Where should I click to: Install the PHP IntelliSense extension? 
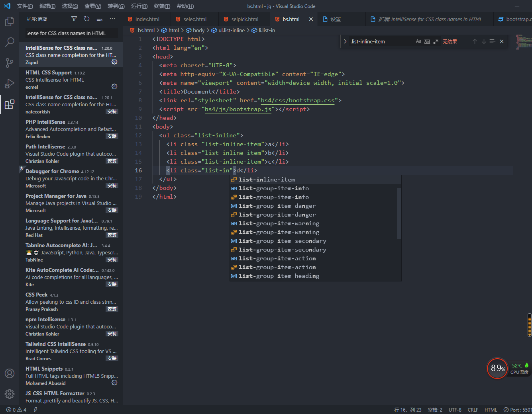pos(112,136)
